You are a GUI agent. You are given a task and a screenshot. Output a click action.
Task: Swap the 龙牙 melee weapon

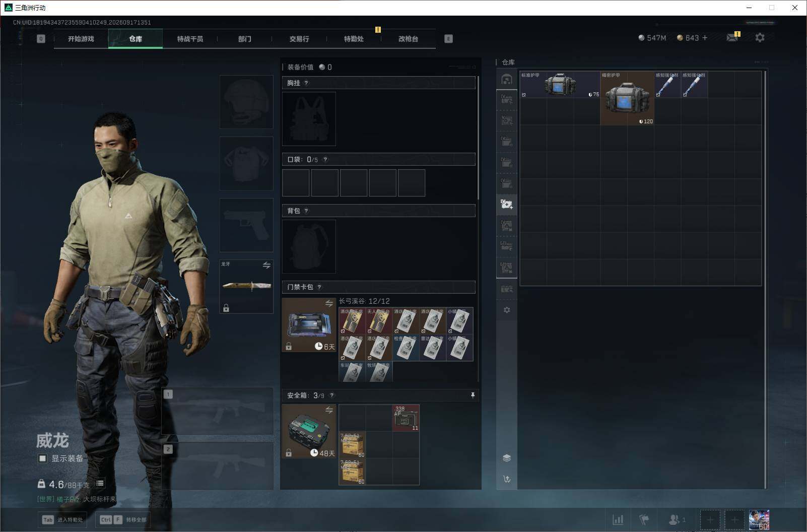point(266,265)
